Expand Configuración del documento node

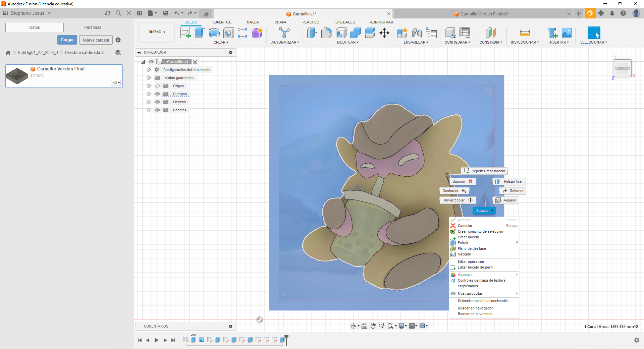(149, 70)
